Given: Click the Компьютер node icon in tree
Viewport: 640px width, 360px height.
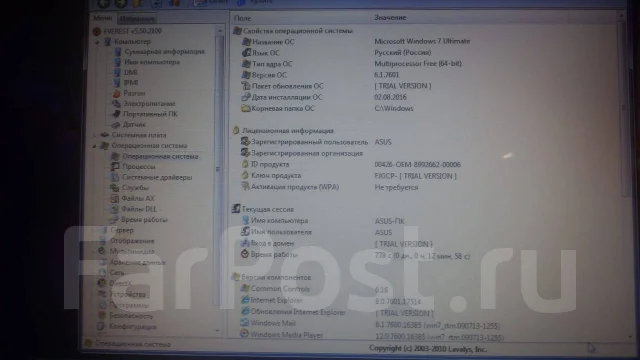Looking at the screenshot, I should pos(108,42).
